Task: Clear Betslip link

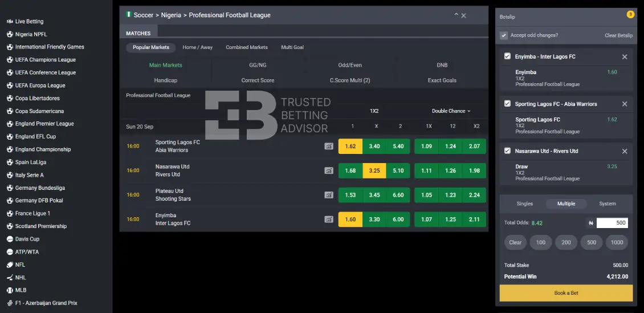Action: click(x=618, y=35)
